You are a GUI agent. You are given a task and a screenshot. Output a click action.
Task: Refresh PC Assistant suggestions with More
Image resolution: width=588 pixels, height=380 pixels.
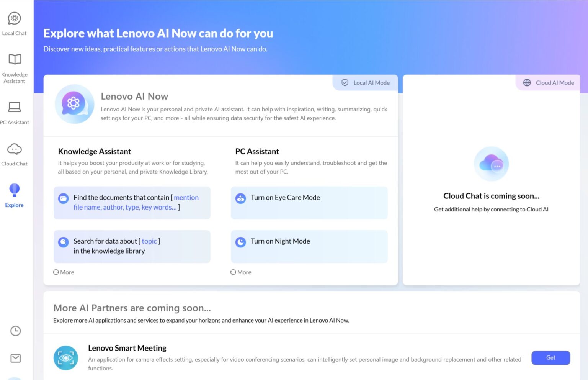241,272
